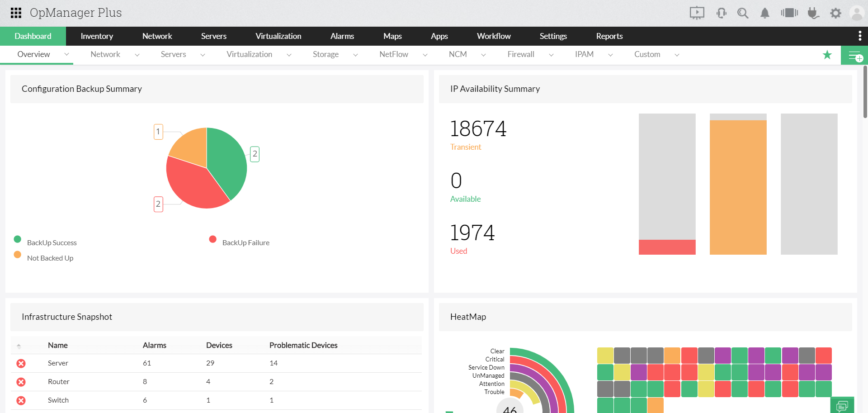
Task: Select the Router row status icon
Action: (21, 382)
